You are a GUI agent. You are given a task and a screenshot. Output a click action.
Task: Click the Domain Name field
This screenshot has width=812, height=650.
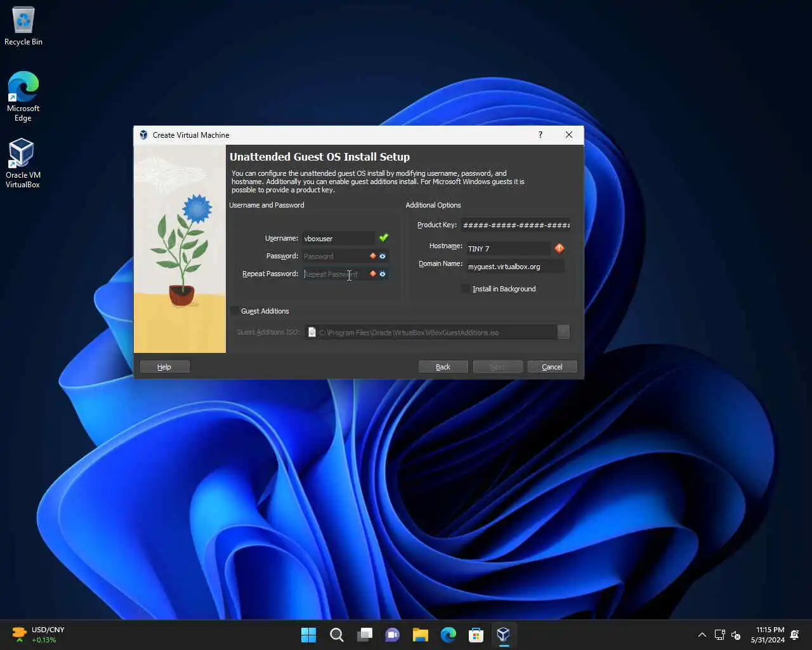click(x=515, y=267)
